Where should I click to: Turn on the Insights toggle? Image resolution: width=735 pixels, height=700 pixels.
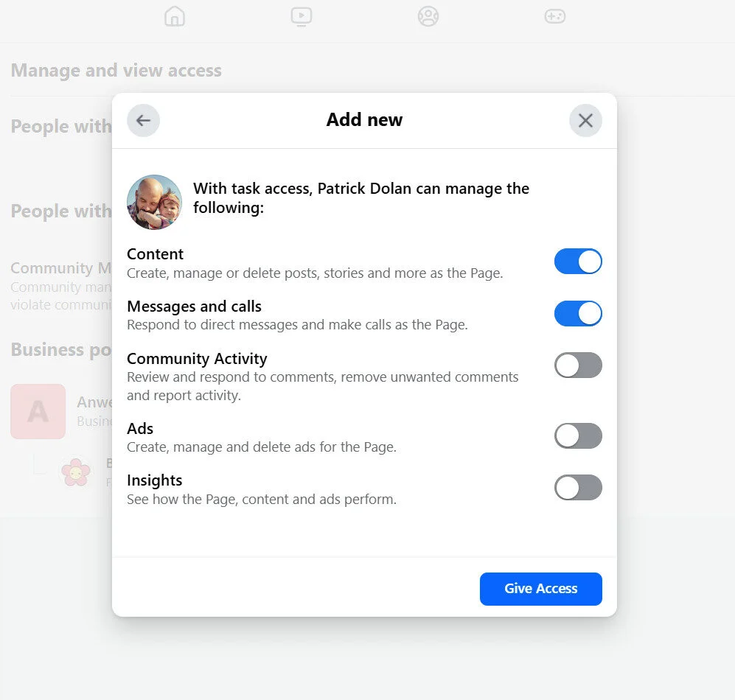pyautogui.click(x=578, y=487)
